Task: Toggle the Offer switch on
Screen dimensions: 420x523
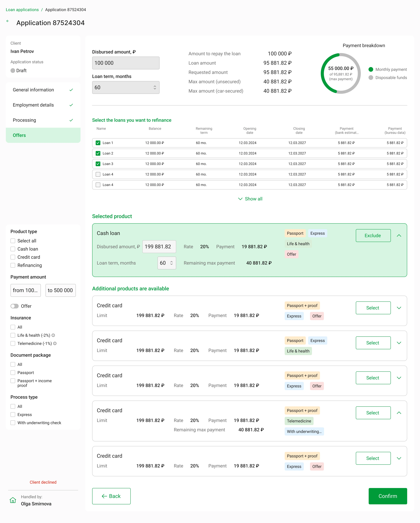Action: 15,306
